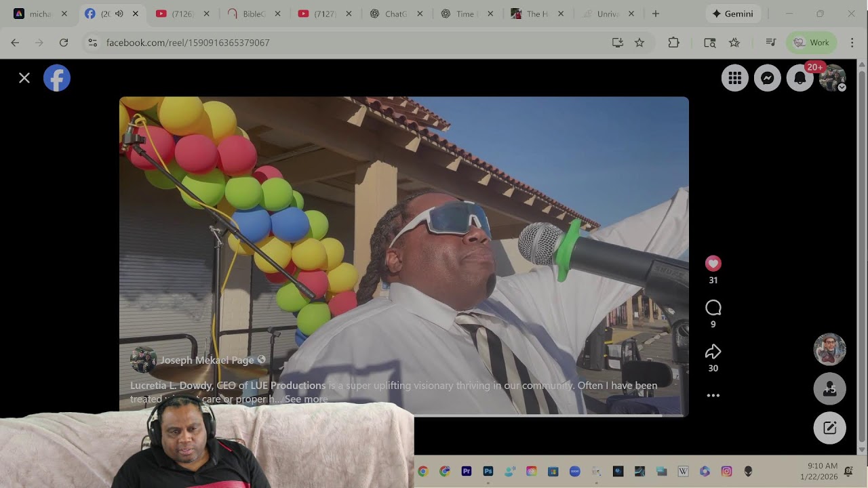Screen dimensions: 868x488
Task: Open the group chat create button
Action: pos(830,389)
